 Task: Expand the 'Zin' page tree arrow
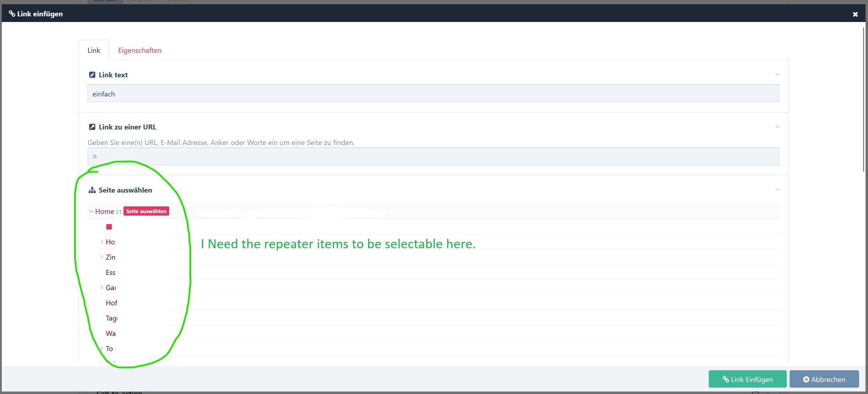click(102, 257)
